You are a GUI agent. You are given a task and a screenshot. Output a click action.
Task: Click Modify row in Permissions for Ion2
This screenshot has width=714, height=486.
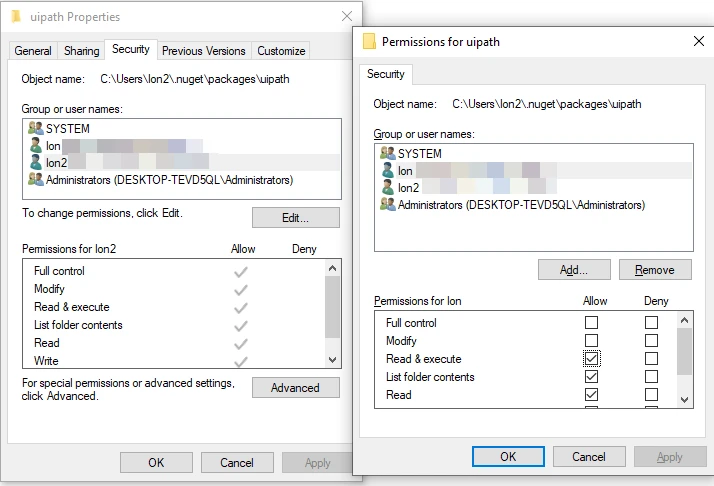click(174, 289)
